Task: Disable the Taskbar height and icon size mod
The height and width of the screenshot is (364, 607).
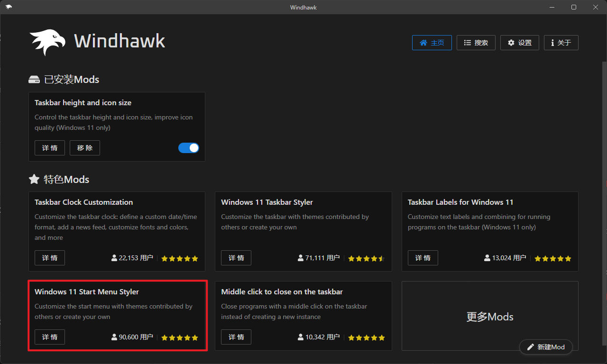Action: click(189, 148)
